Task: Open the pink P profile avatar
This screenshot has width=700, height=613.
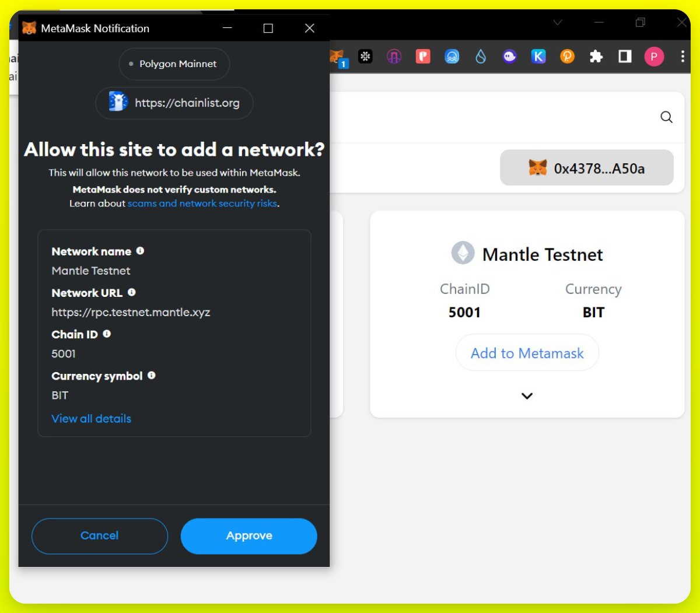Action: pyautogui.click(x=654, y=57)
